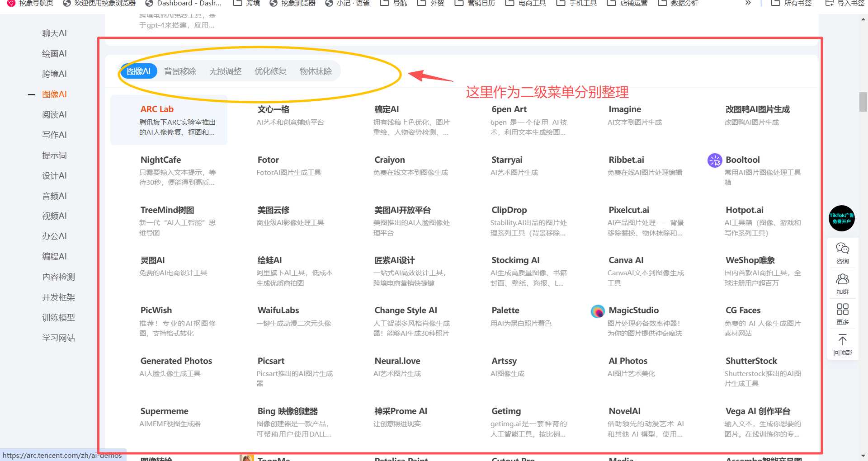Collapse the 图像AI sidebar section

point(31,94)
